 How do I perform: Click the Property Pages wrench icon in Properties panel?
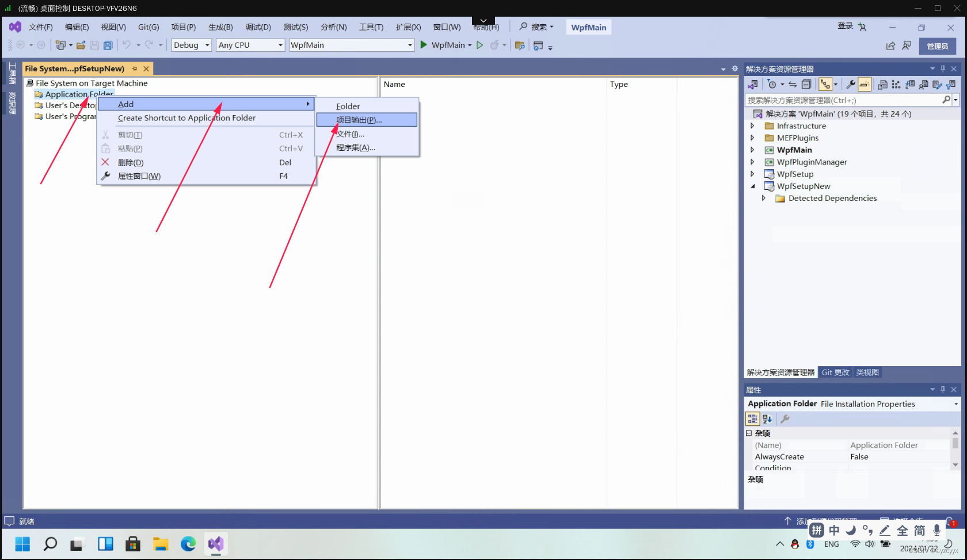pyautogui.click(x=785, y=419)
